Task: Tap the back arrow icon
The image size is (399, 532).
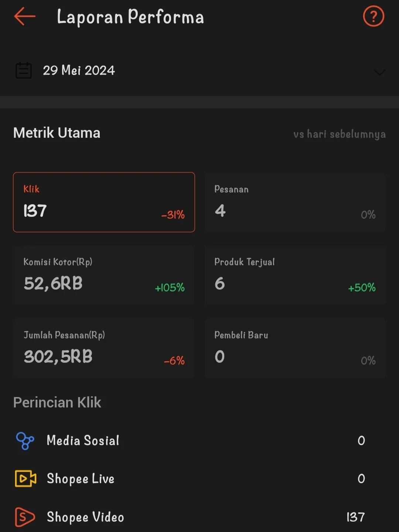Action: [x=25, y=17]
